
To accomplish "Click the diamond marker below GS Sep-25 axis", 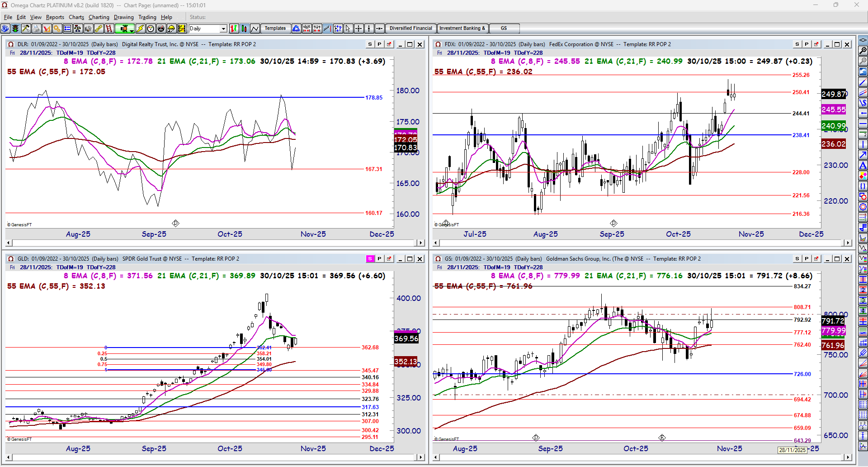I will click(x=536, y=438).
